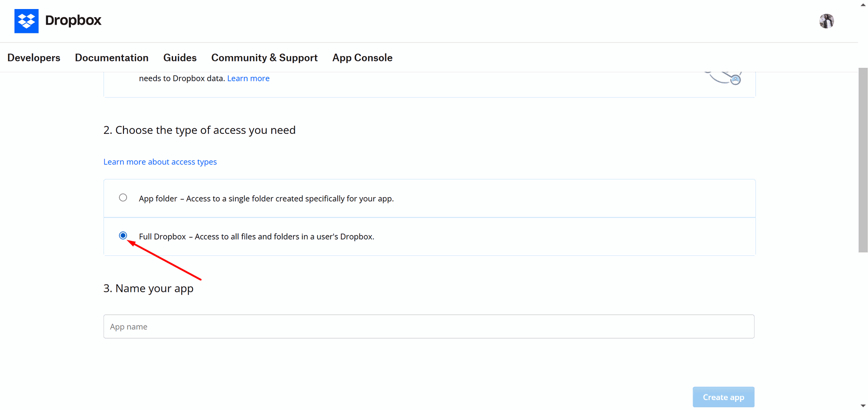This screenshot has height=410, width=868.
Task: Go to Documentation
Action: pos(112,58)
